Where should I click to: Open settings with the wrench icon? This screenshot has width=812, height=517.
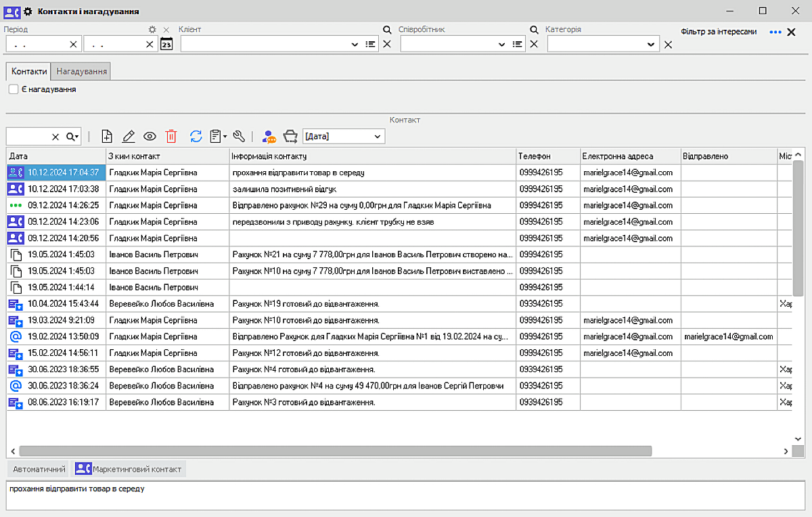pos(238,137)
